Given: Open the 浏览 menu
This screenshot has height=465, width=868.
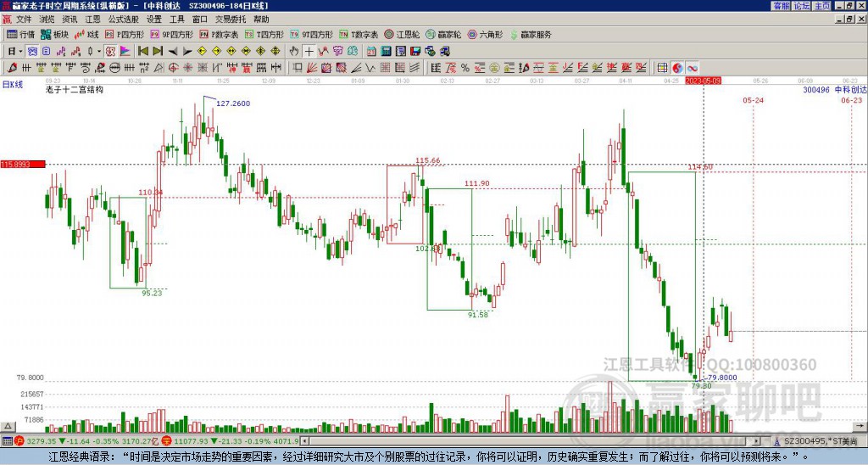Looking at the screenshot, I should 47,20.
